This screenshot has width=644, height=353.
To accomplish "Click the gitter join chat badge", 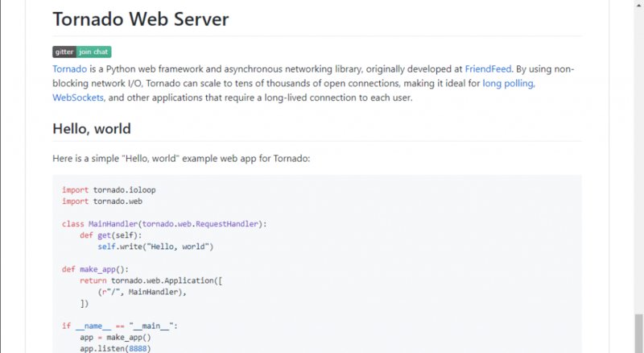I will pos(82,52).
